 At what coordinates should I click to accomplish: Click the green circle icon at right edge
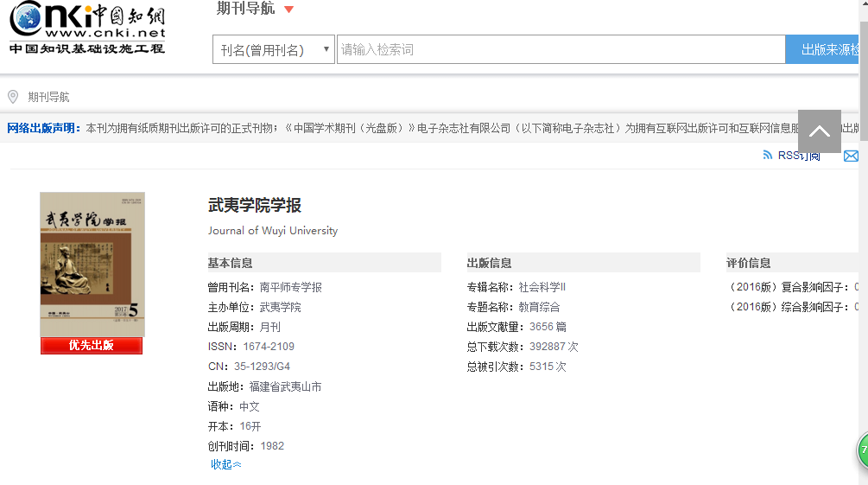coord(863,451)
